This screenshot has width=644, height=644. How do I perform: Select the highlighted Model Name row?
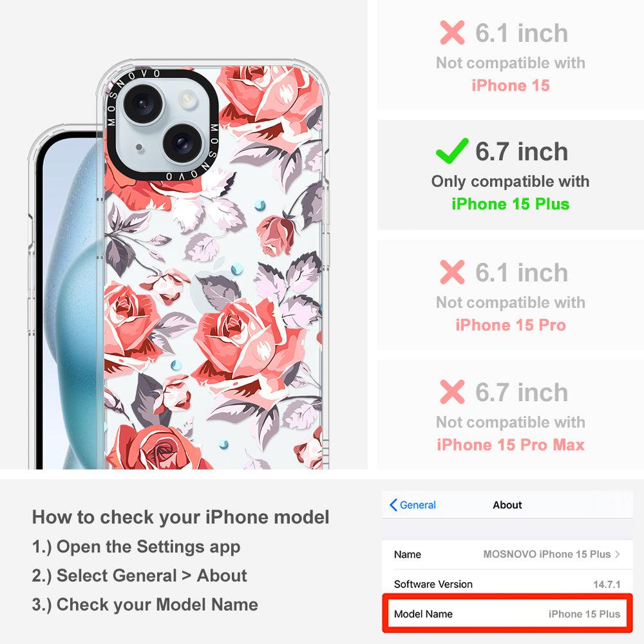pos(507,614)
